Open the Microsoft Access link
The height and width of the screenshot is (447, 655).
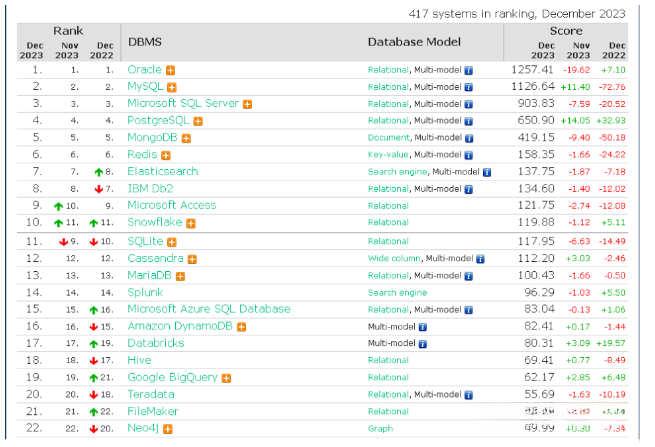pyautogui.click(x=172, y=206)
